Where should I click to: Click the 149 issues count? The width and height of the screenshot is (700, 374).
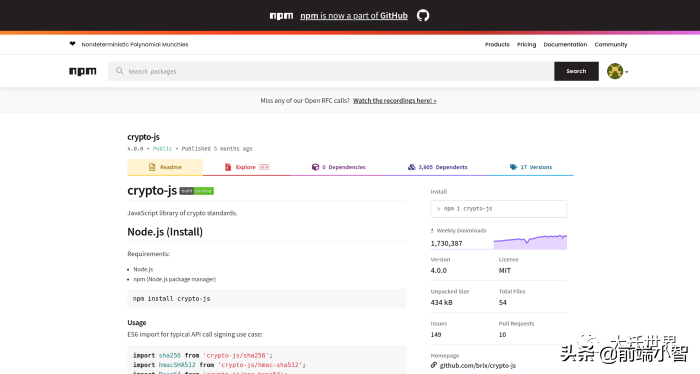[436, 335]
